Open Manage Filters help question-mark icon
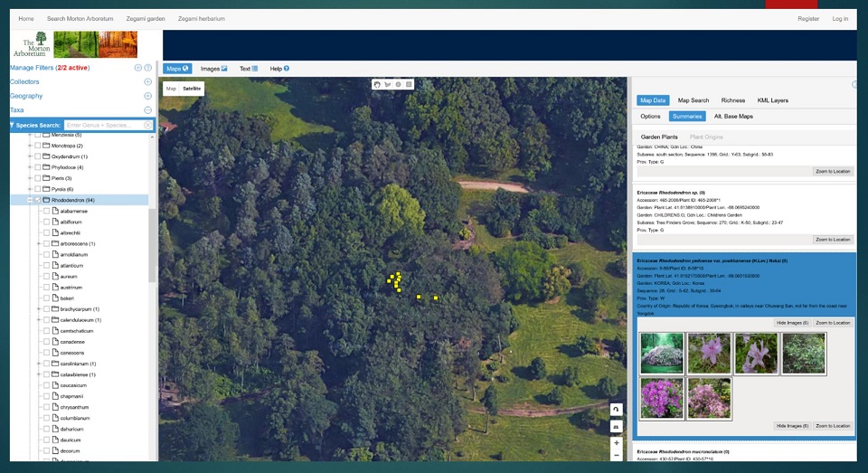 tap(147, 68)
